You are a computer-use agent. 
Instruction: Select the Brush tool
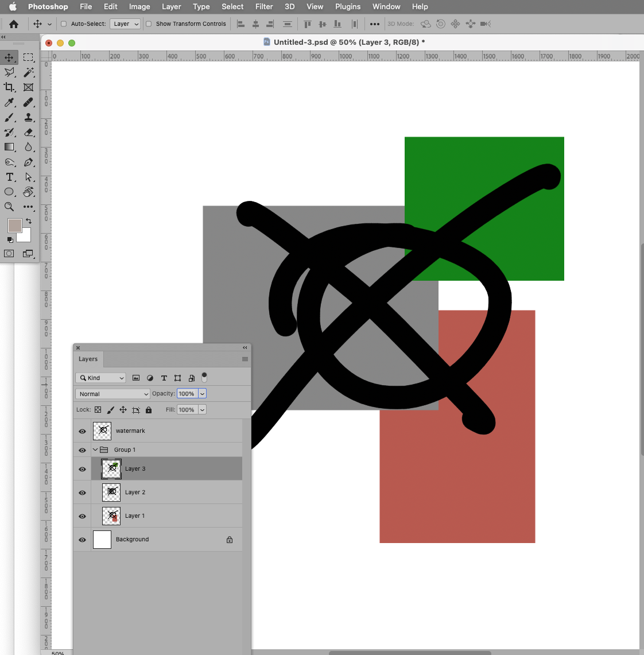tap(9, 118)
